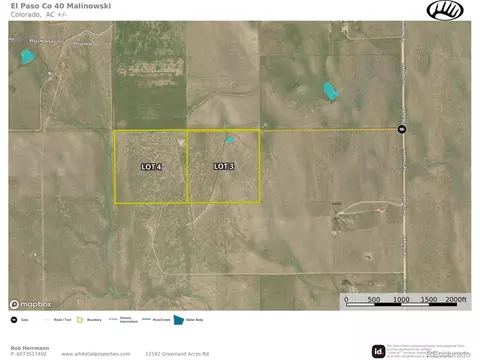
Task: Click the id. app logo
Action: point(378,351)
